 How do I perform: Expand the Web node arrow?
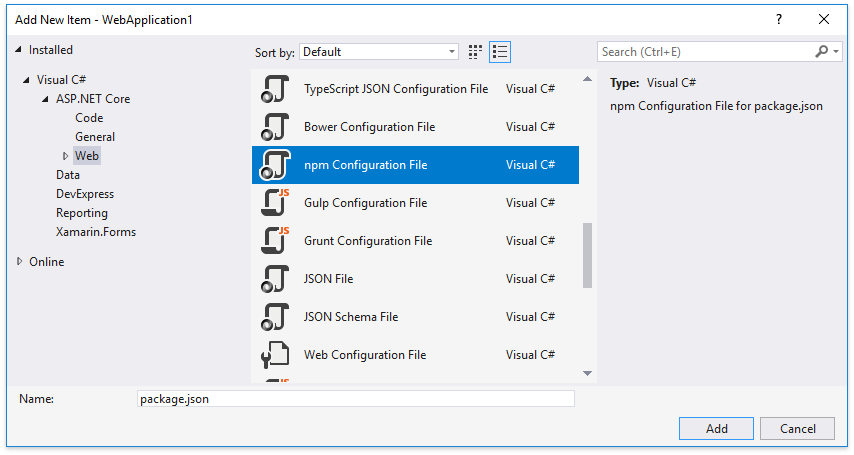point(65,156)
